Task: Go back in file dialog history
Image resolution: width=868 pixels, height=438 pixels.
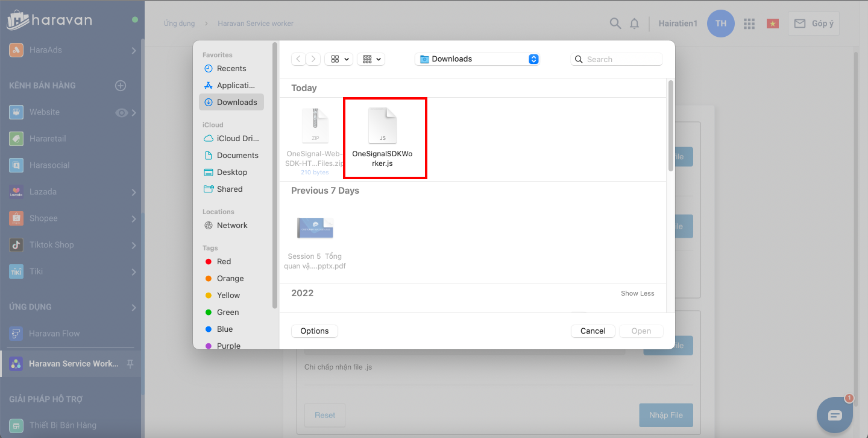Action: pos(298,59)
